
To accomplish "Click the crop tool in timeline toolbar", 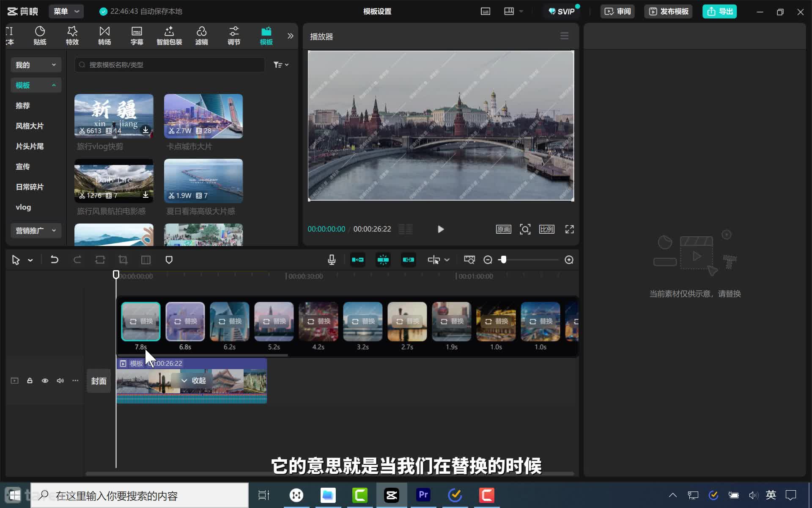I will [x=123, y=260].
